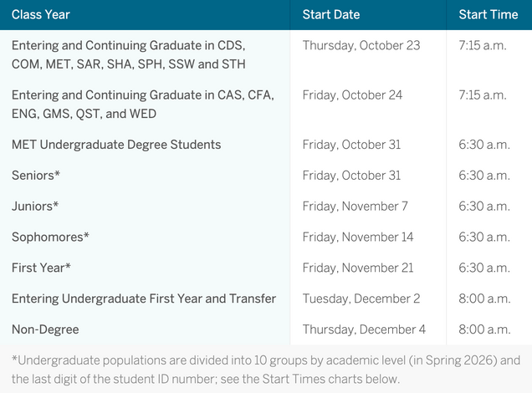Click the footnote about undergraduate populations
The image size is (532, 393).
[266, 370]
